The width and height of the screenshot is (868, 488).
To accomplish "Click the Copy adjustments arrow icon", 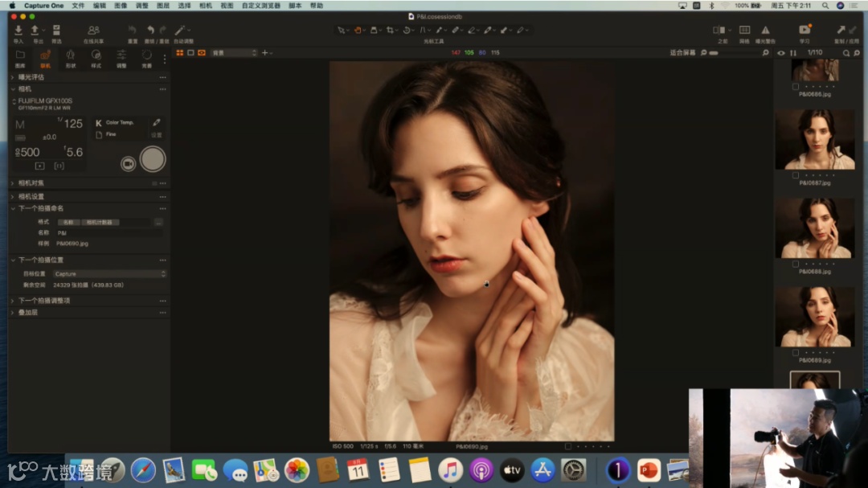I will point(841,30).
